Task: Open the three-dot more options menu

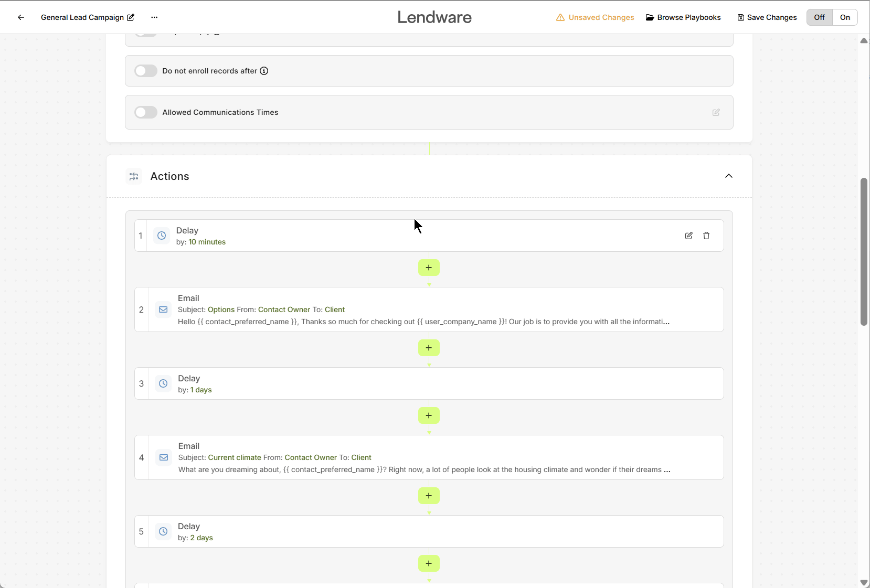Action: 154,17
